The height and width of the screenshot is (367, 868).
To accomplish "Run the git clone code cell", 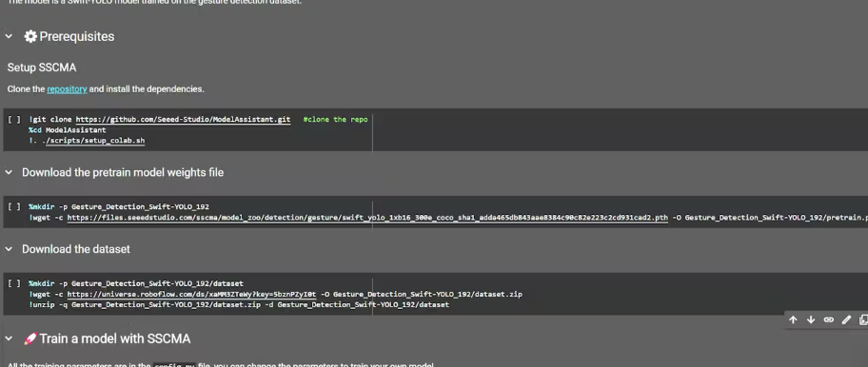I will tap(14, 120).
